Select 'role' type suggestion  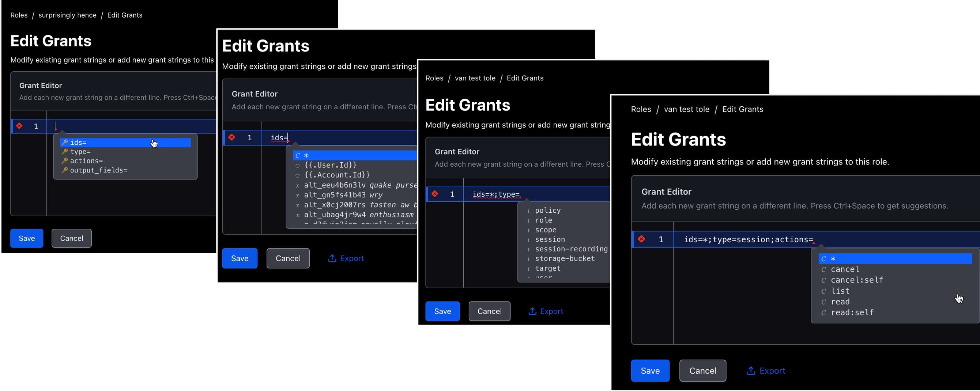pyautogui.click(x=567, y=220)
